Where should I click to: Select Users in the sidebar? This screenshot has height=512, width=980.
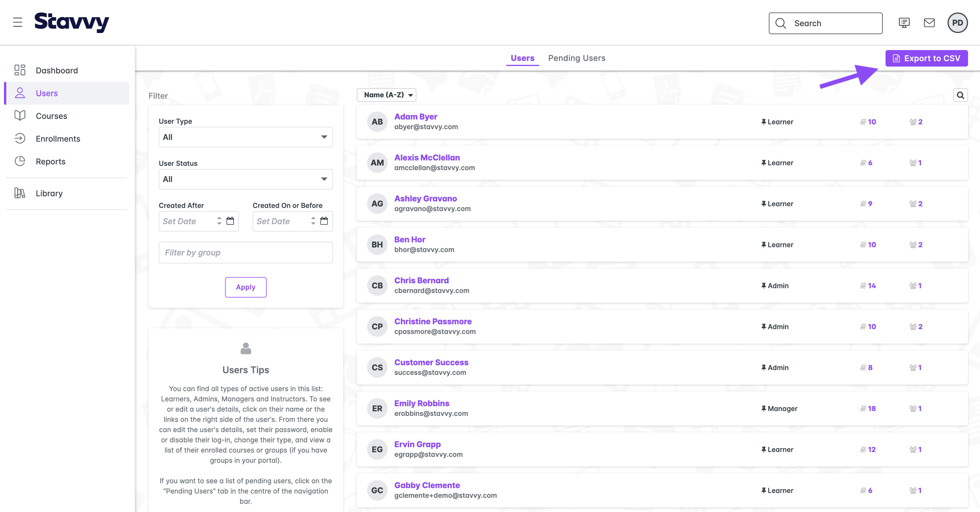point(67,93)
